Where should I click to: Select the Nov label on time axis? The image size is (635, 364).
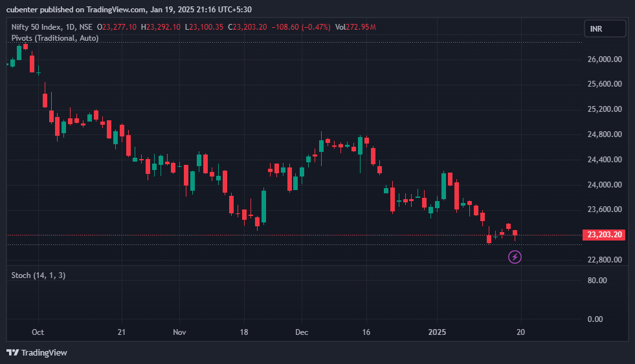[x=179, y=332]
